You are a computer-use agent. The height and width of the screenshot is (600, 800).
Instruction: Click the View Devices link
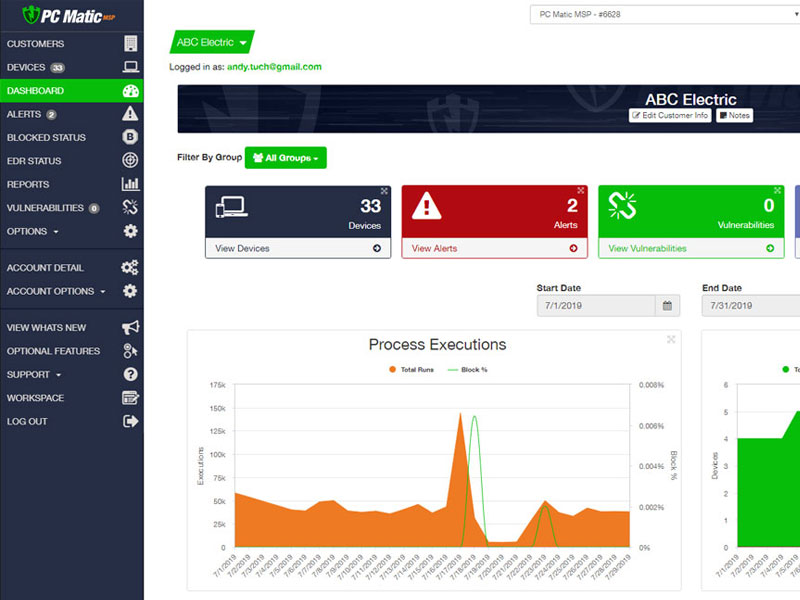pos(242,248)
